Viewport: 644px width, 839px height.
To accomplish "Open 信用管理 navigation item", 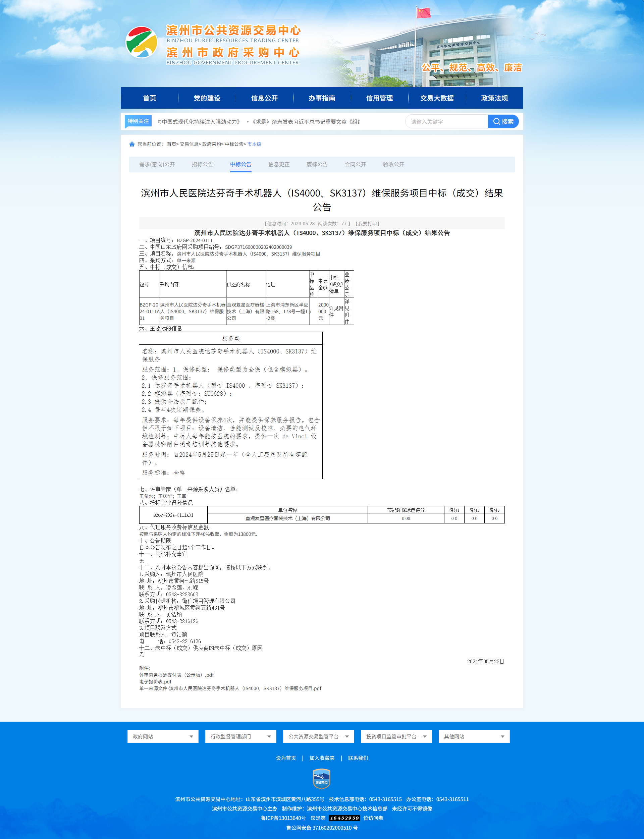I will (x=379, y=98).
